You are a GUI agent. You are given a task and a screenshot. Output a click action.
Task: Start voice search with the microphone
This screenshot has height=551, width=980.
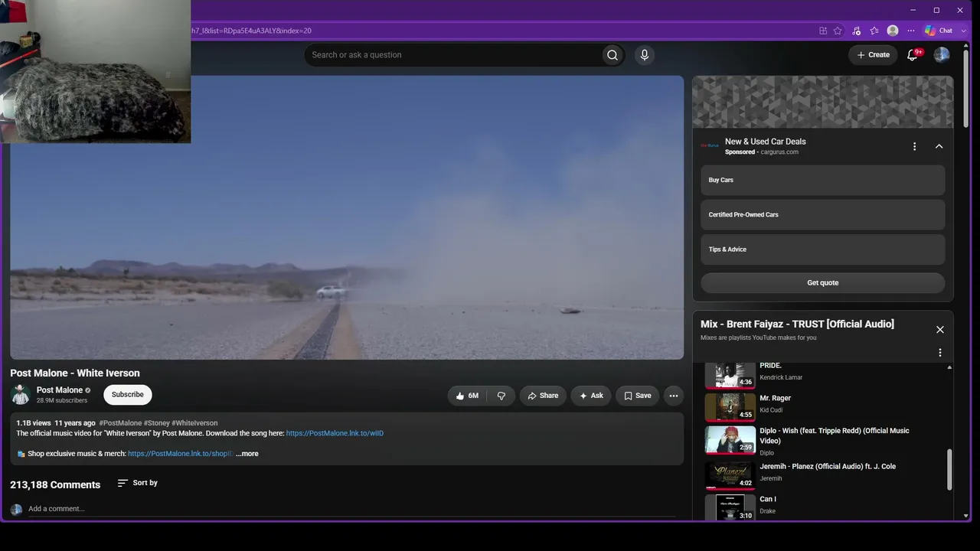pos(645,55)
